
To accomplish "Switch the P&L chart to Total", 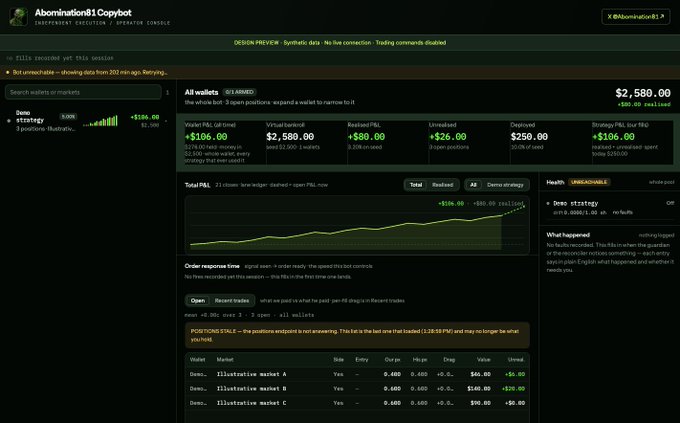I will tap(416, 185).
